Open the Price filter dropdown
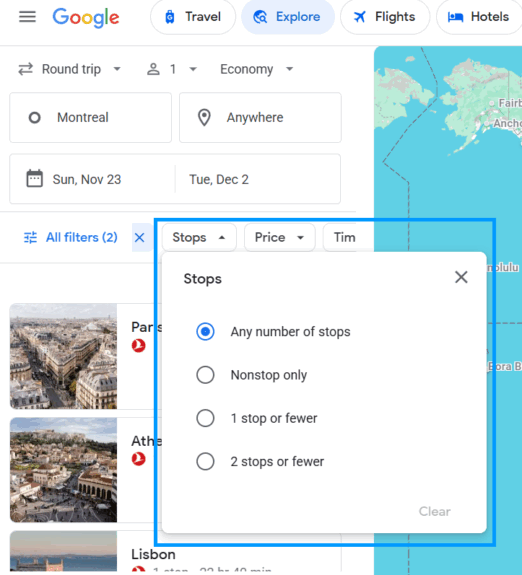Image resolution: width=522 pixels, height=575 pixels. [x=280, y=238]
